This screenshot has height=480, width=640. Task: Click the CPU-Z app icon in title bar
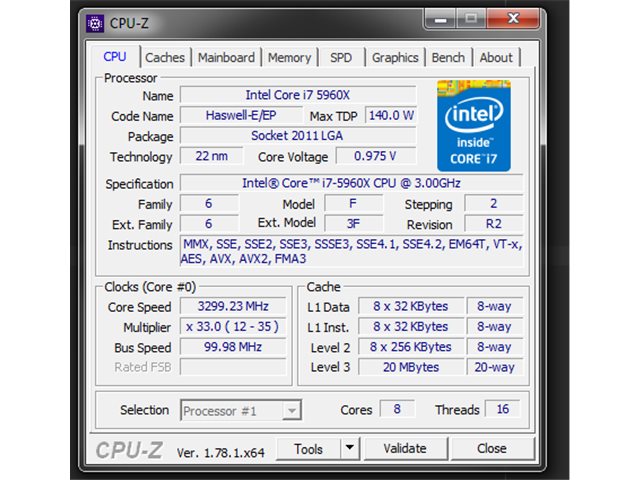(95, 24)
